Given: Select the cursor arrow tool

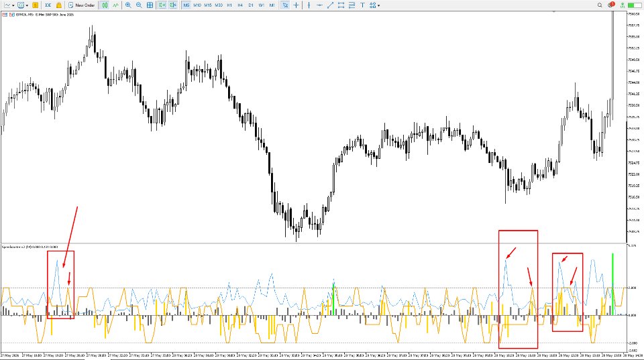Looking at the screenshot, I should coord(285,5).
